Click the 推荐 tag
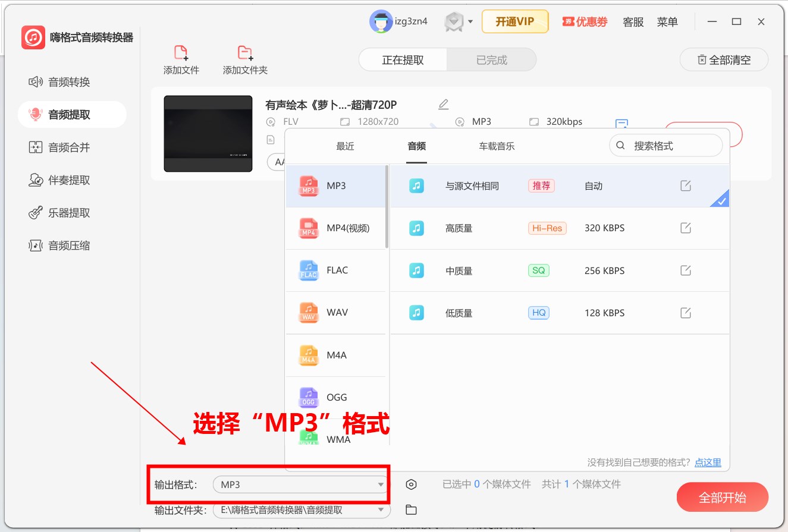This screenshot has width=788, height=532. click(x=541, y=186)
